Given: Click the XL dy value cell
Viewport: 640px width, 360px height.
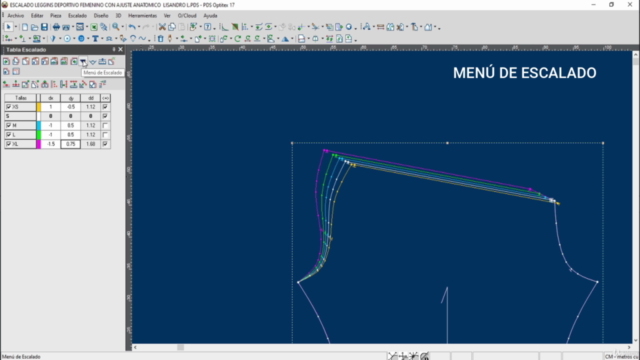Looking at the screenshot, I should point(71,144).
